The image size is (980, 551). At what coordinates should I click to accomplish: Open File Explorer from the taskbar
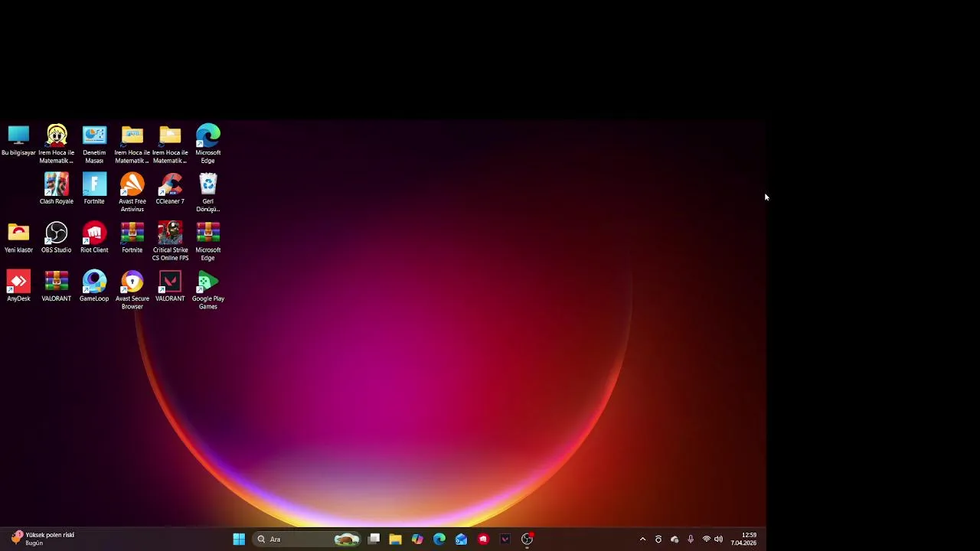pos(395,540)
